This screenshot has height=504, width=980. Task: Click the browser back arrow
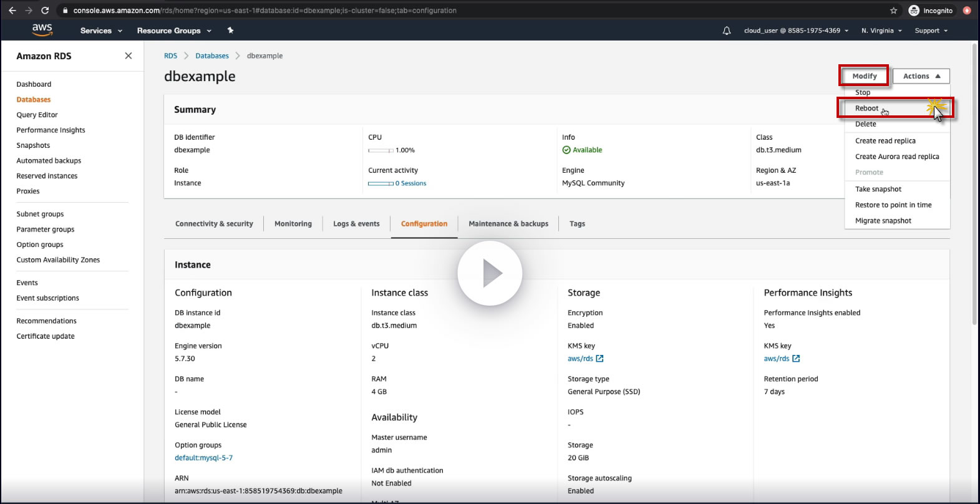12,11
